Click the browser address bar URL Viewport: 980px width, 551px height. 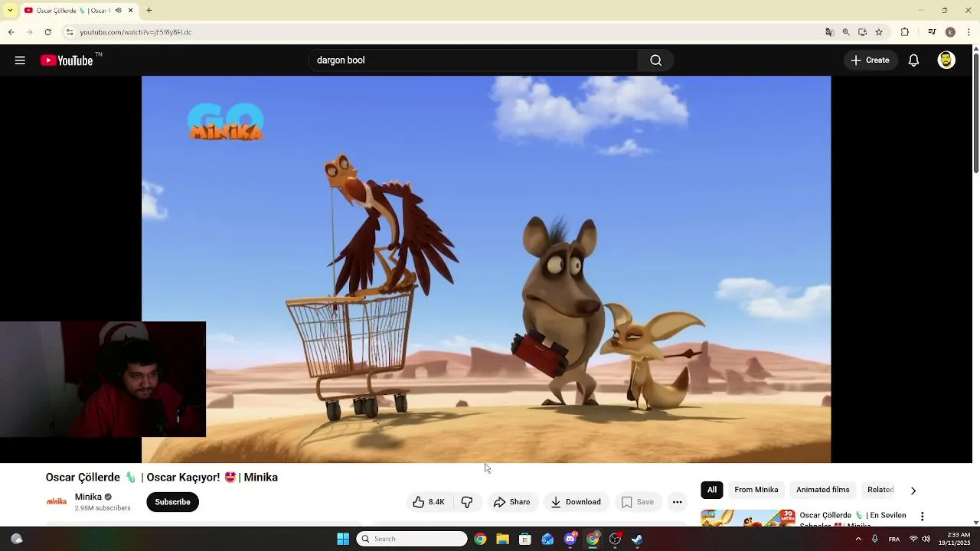click(x=136, y=32)
